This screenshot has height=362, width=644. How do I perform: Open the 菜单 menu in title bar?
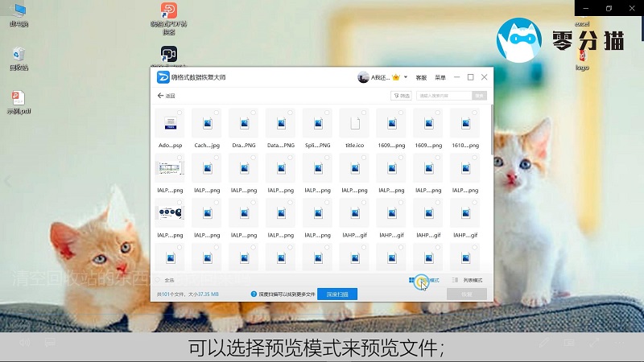click(x=440, y=77)
